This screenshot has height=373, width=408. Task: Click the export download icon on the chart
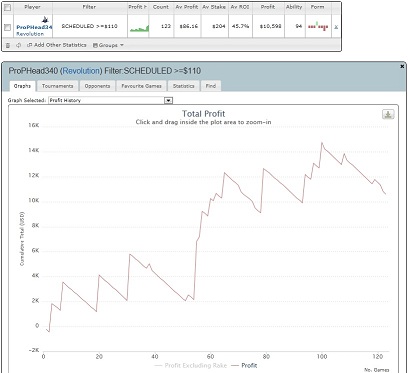coord(388,114)
